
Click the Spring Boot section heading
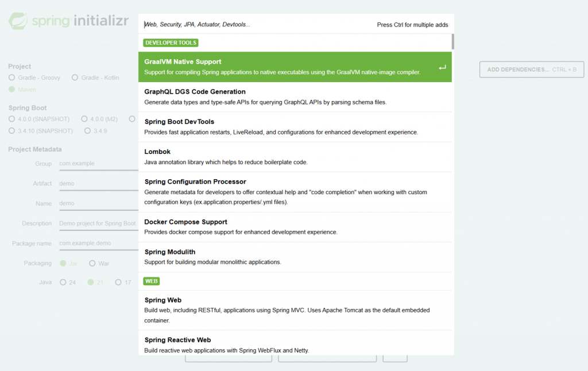click(28, 107)
